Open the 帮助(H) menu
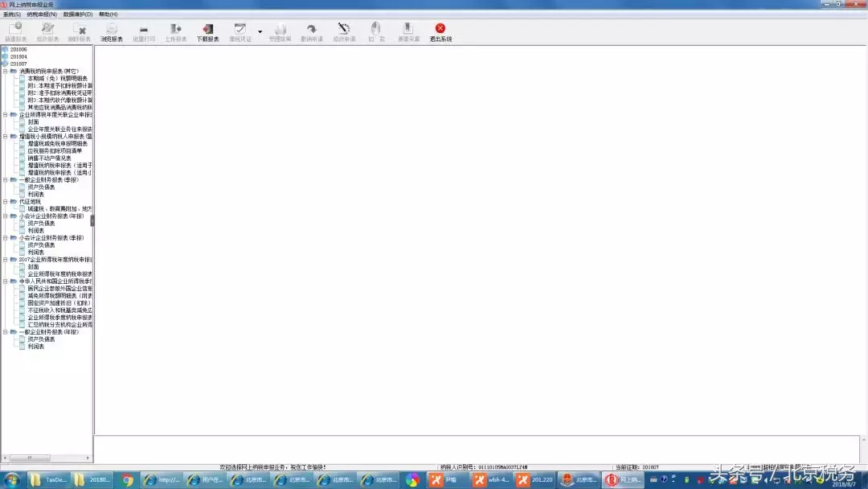Image resolution: width=868 pixels, height=489 pixels. (108, 14)
